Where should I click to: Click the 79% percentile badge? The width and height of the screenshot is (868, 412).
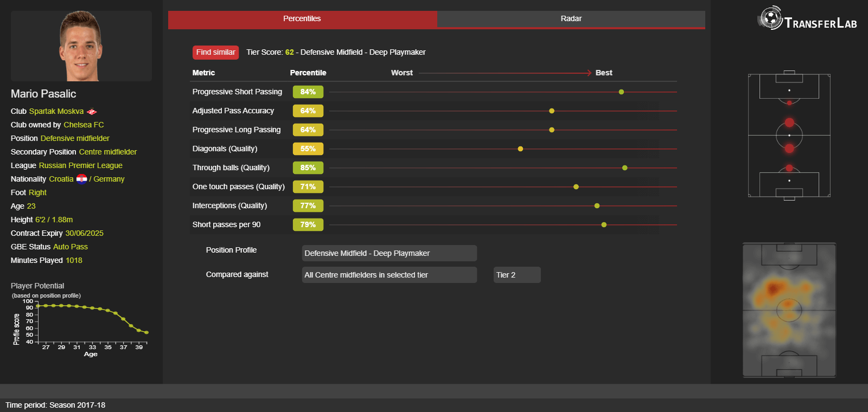coord(308,225)
